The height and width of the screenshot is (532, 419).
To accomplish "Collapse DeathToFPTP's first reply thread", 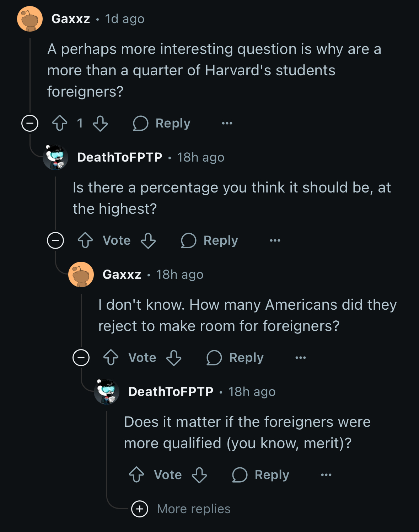I will (55, 240).
